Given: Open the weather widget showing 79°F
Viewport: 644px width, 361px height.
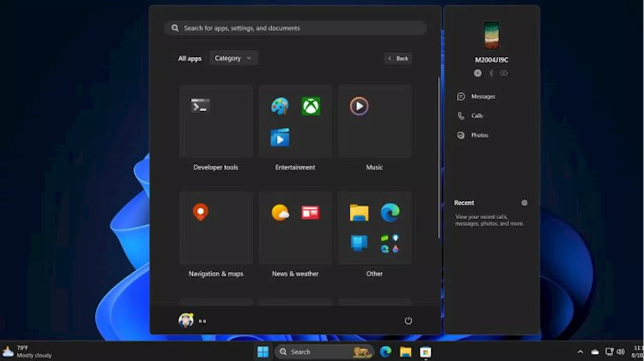Looking at the screenshot, I should [x=27, y=351].
